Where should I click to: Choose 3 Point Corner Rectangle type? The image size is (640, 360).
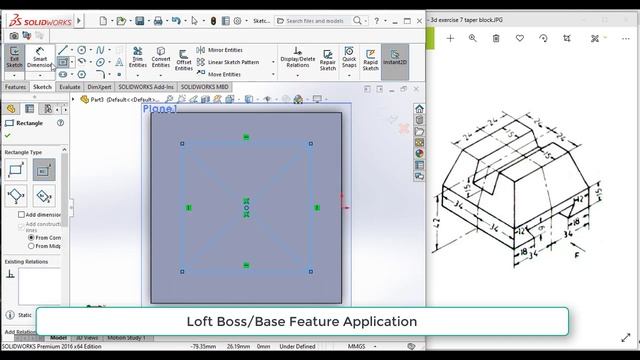(16, 196)
